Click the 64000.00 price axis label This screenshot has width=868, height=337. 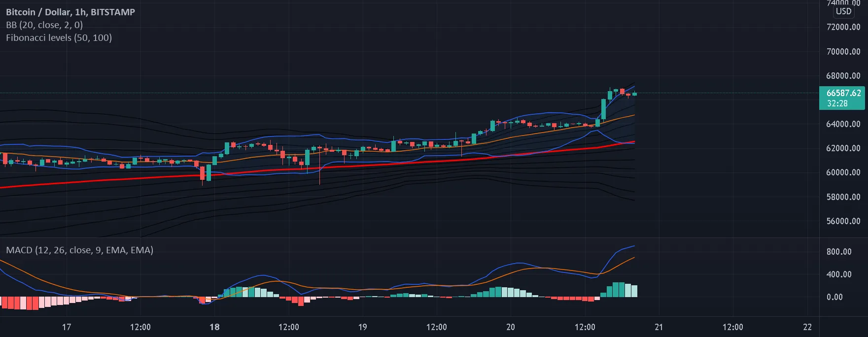click(x=843, y=124)
